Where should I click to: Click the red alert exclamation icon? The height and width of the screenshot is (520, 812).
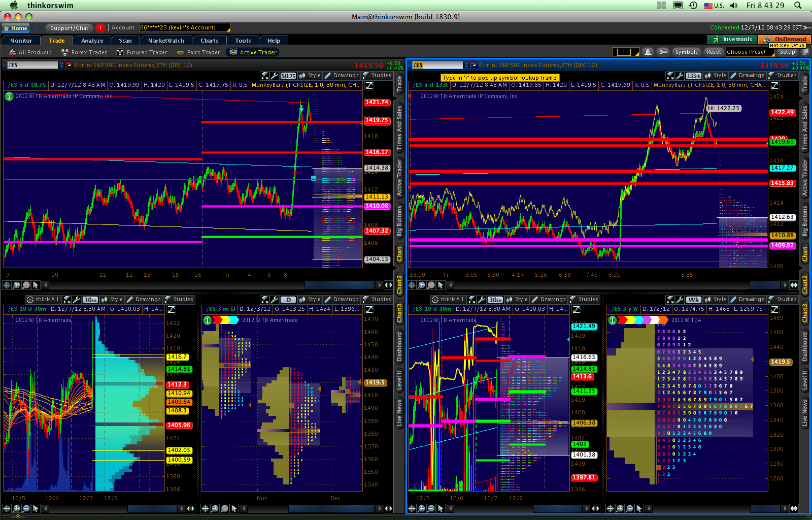pos(100,28)
